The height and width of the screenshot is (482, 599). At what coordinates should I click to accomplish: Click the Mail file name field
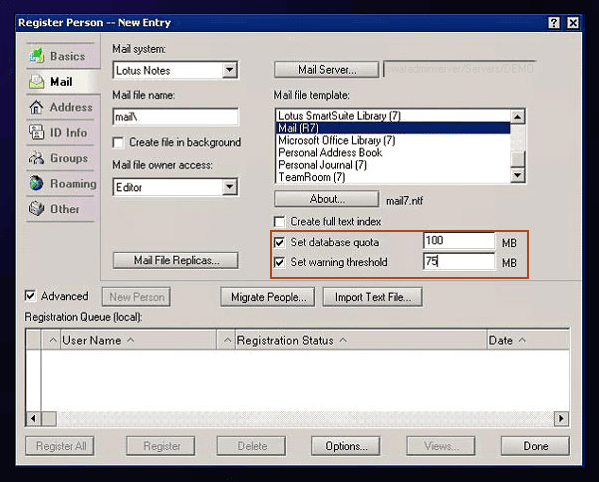176,117
